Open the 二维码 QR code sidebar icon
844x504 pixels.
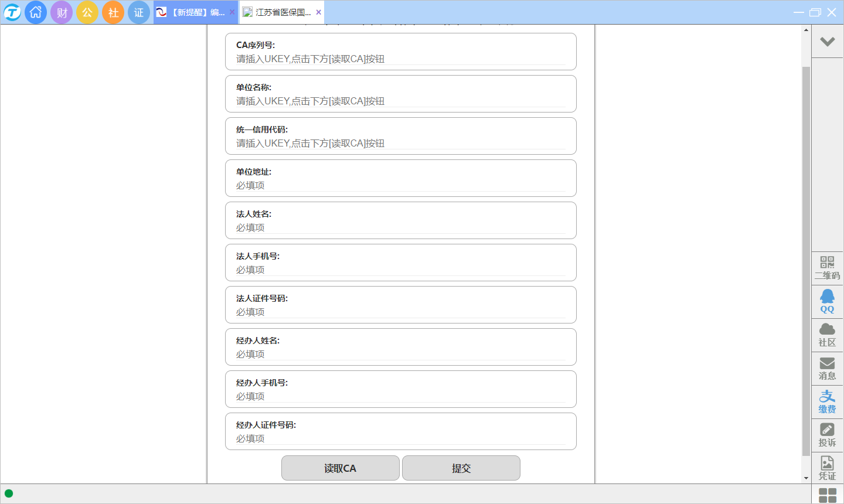(x=827, y=268)
